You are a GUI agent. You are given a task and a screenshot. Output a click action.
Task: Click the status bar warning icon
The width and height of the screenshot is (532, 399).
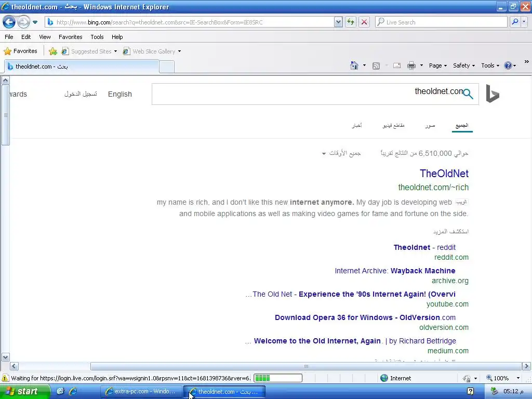(5, 378)
